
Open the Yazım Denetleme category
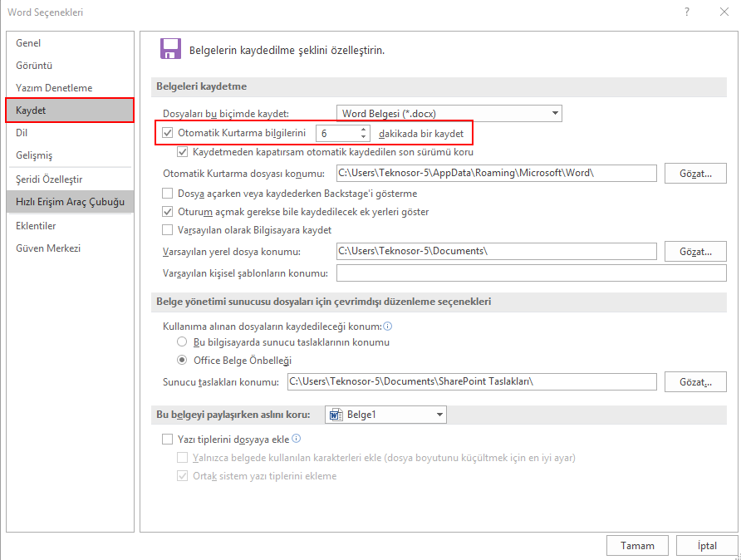click(x=54, y=88)
